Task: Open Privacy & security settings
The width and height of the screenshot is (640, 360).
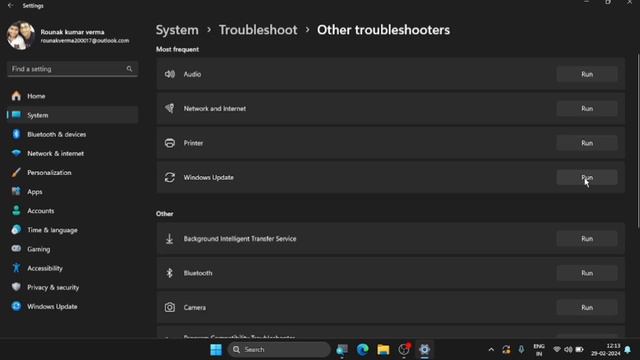Action: [x=72, y=287]
